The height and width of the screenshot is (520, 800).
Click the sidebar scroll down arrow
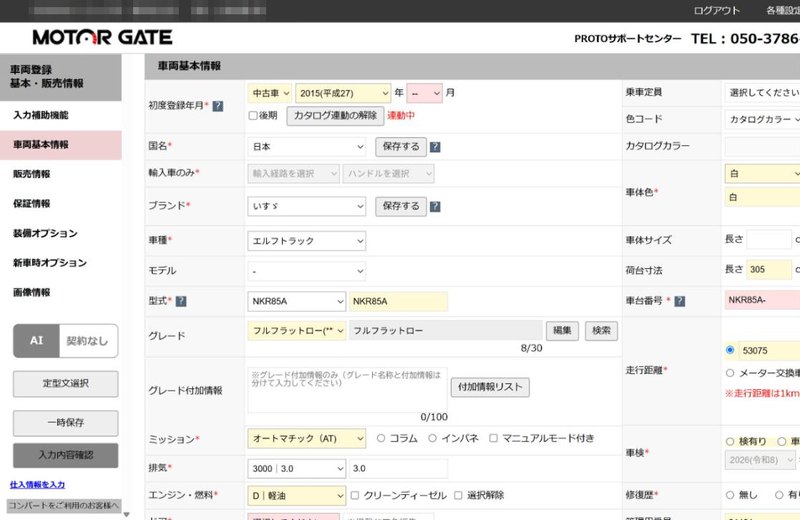(127, 515)
